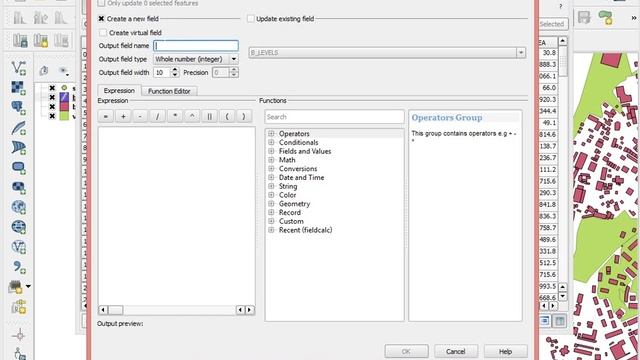Expand the Geometry function group
Image resolution: width=640 pixels, height=360 pixels.
(x=271, y=204)
